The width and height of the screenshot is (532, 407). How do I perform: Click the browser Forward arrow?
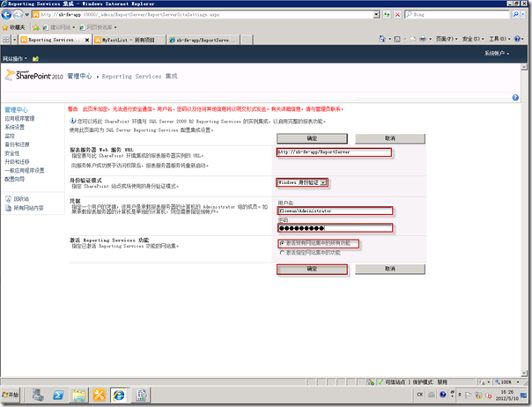tap(18, 15)
